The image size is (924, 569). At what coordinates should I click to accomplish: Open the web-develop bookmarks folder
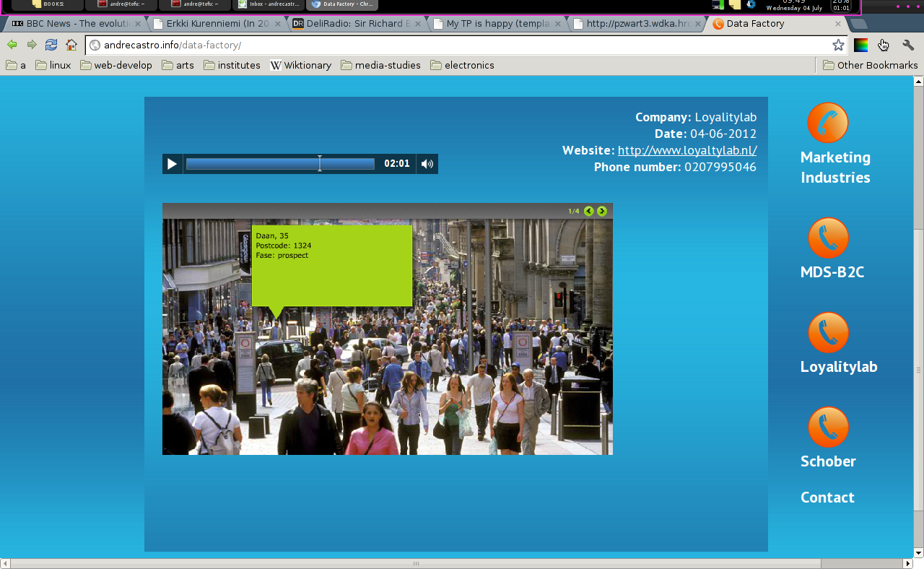tap(116, 65)
